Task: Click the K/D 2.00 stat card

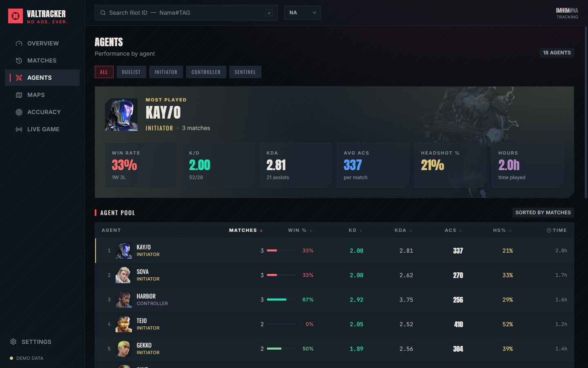Action: 218,165
